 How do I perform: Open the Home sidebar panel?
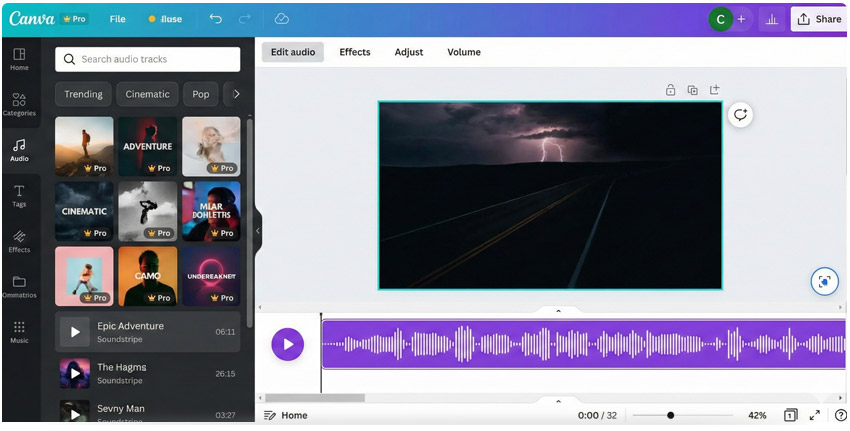coord(19,59)
